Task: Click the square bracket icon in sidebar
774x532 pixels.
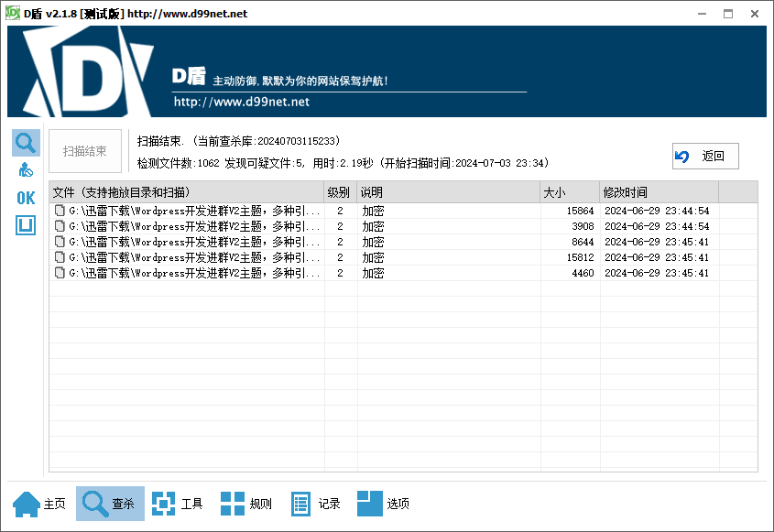Action: click(26, 225)
